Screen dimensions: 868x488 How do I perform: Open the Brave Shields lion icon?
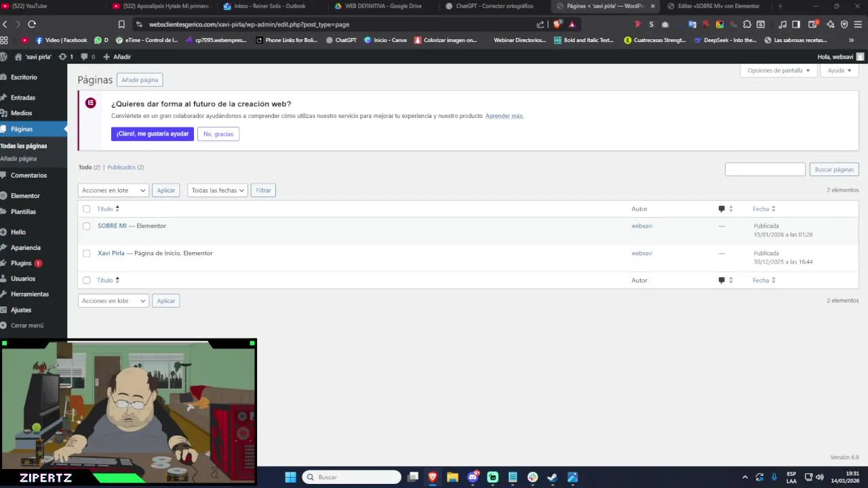pos(557,24)
